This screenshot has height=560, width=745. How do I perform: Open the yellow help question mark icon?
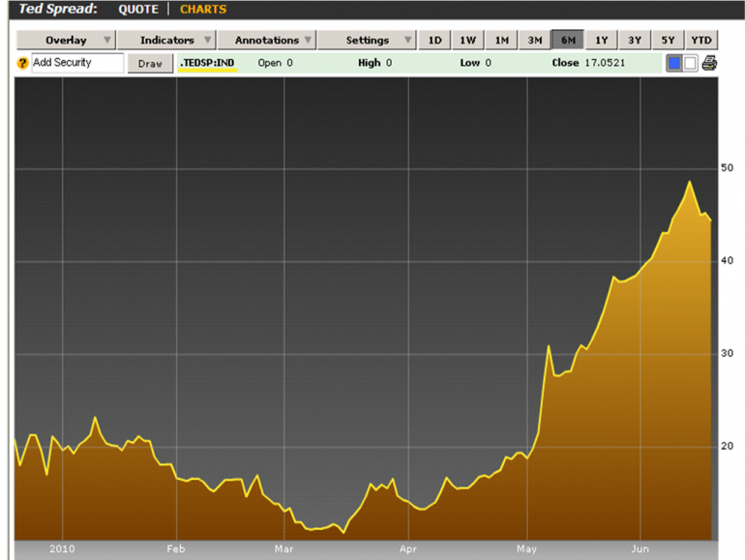pyautogui.click(x=22, y=63)
